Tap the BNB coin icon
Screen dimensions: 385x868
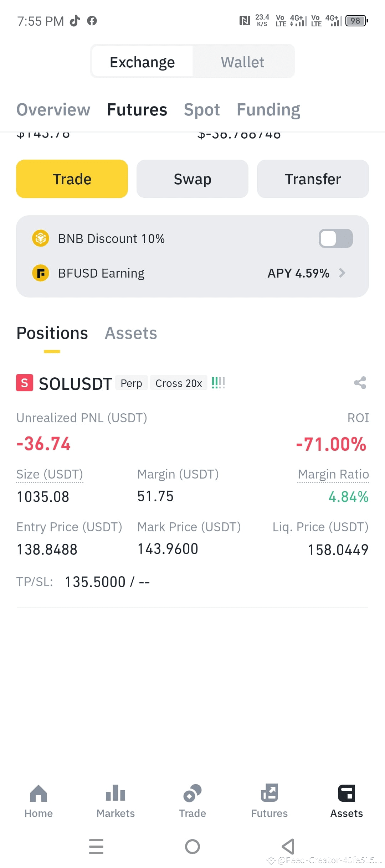[41, 238]
